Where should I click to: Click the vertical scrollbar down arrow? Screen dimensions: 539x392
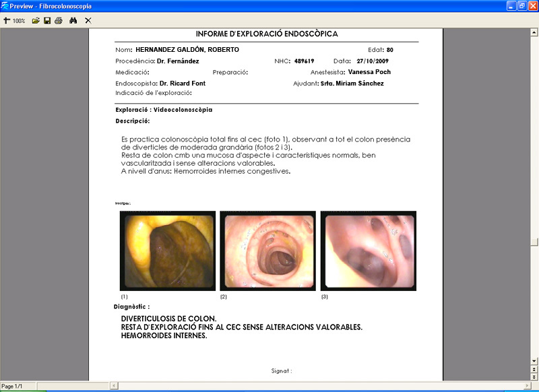click(534, 361)
